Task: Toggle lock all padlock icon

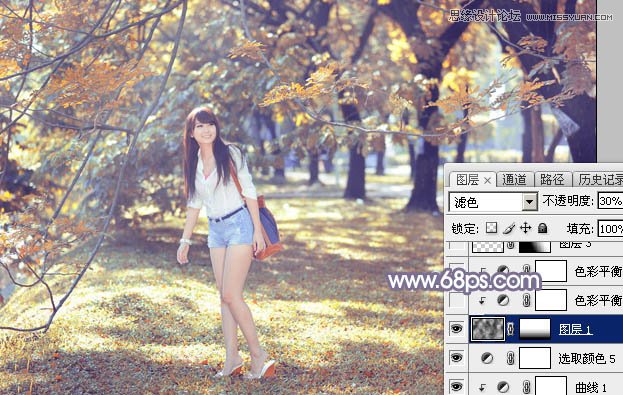Action: pyautogui.click(x=542, y=228)
